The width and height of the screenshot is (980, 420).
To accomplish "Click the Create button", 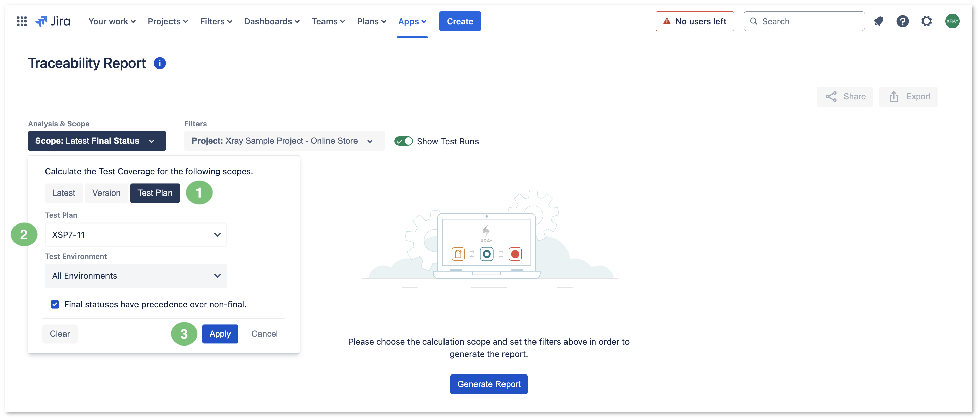I will point(460,21).
